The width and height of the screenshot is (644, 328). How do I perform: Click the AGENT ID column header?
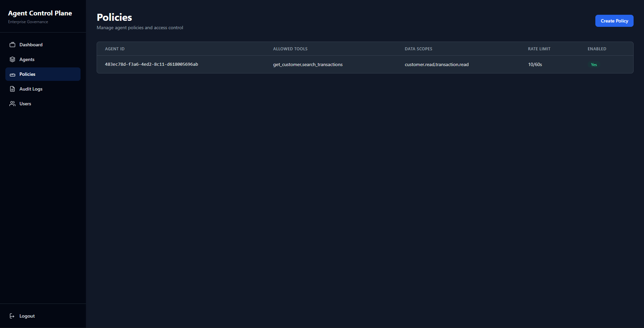click(115, 49)
